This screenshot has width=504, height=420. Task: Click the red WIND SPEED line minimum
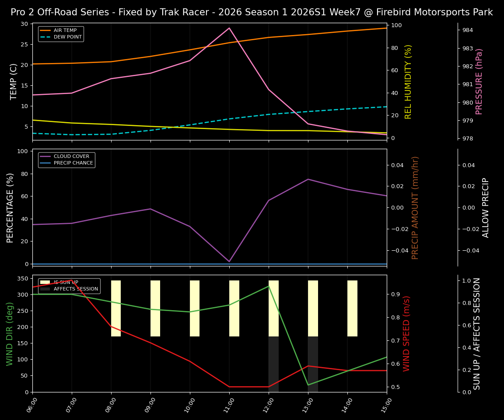click(249, 387)
